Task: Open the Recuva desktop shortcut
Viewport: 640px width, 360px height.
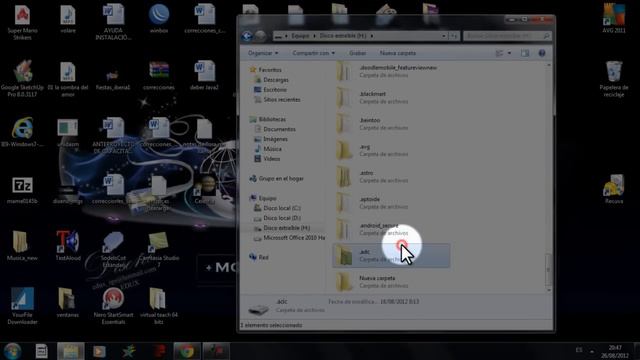Action: coord(614,189)
